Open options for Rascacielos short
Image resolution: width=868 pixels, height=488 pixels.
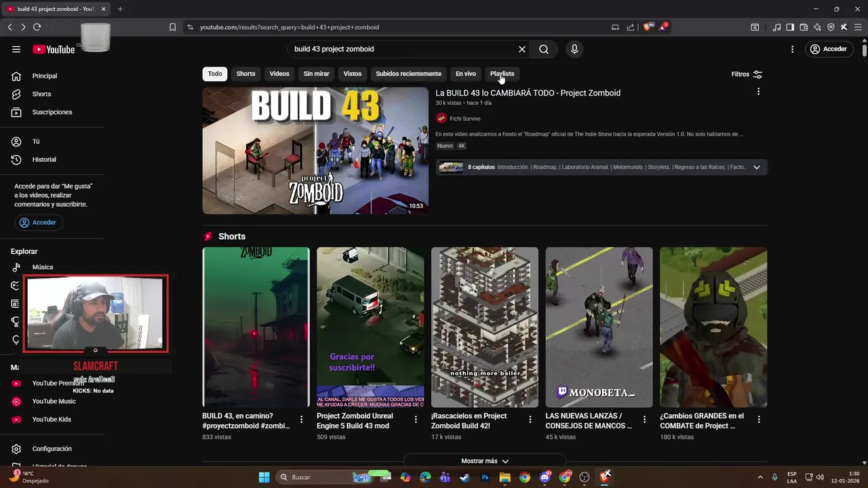click(x=530, y=420)
